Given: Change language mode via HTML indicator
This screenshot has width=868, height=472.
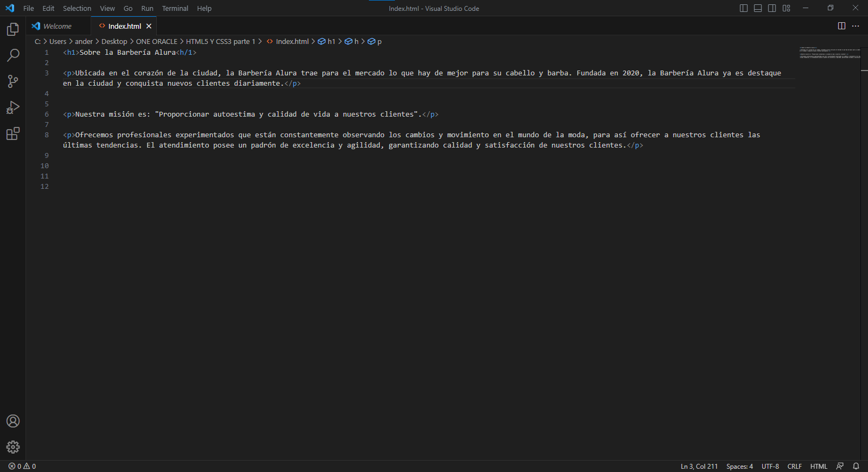Looking at the screenshot, I should 819,466.
